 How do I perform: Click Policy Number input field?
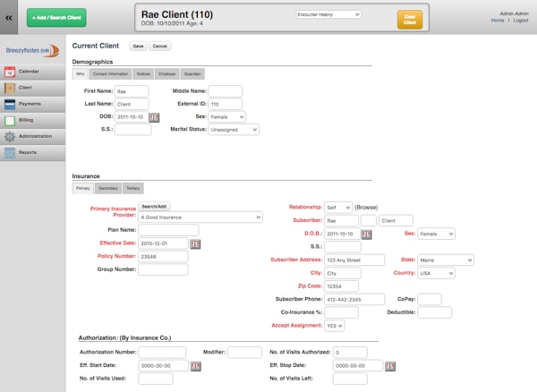pyautogui.click(x=163, y=257)
